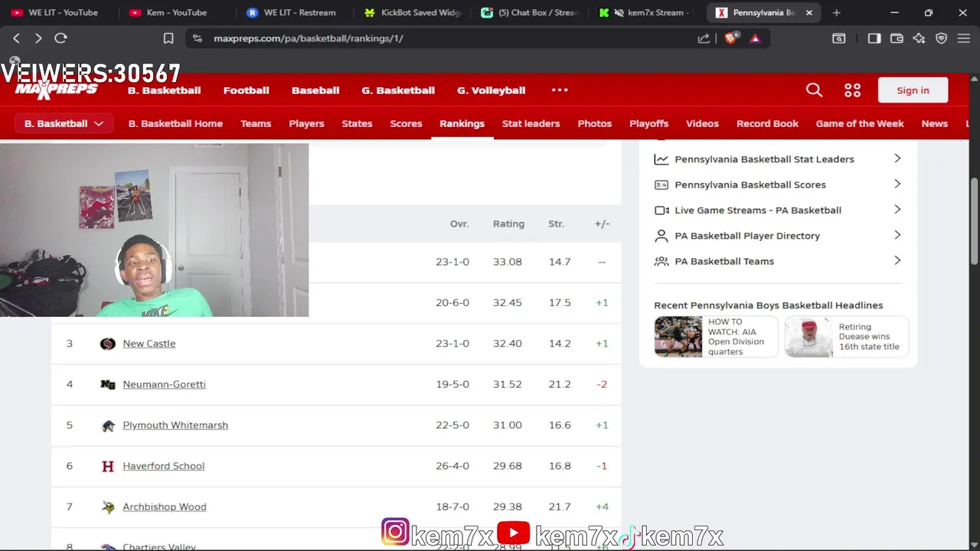980x551 pixels.
Task: Click the address bar URL field
Action: pos(452,38)
